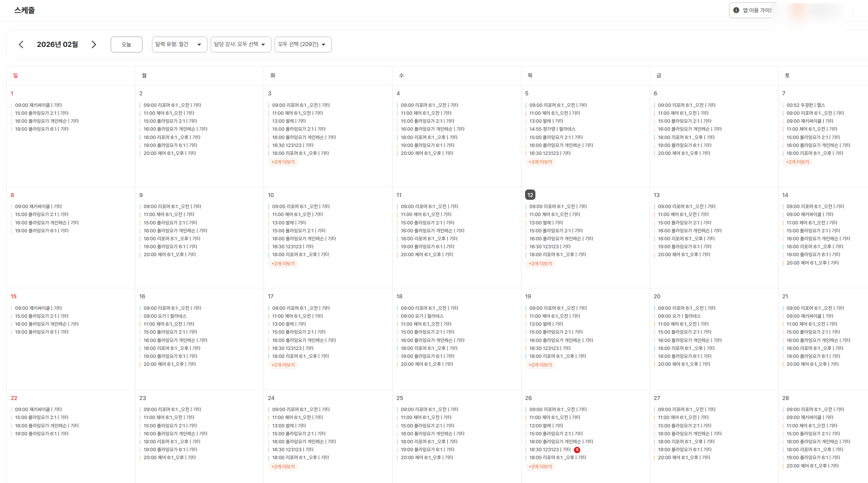
Task: Go to previous month with left chevron
Action: pos(21,44)
